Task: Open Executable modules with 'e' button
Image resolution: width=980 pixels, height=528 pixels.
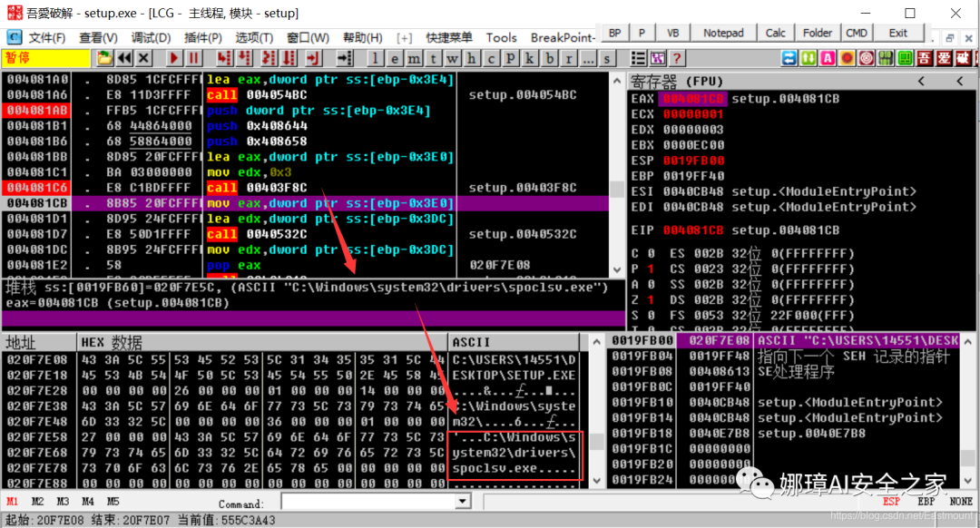Action: [394, 58]
